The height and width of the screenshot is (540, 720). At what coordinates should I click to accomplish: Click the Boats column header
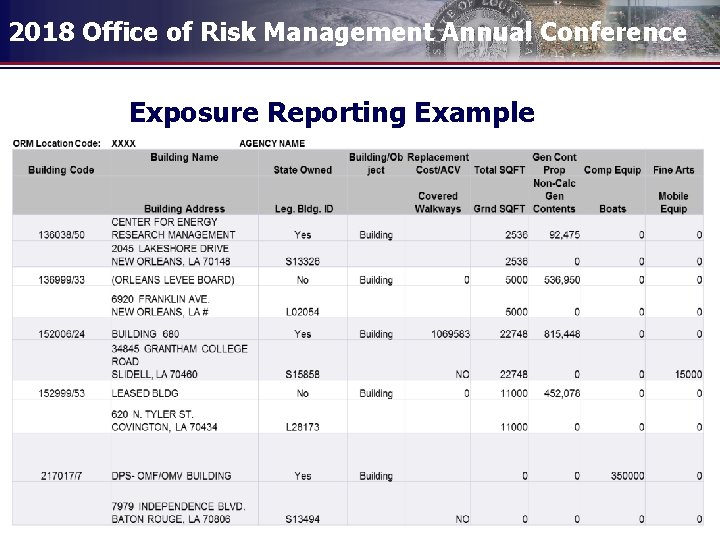click(613, 209)
